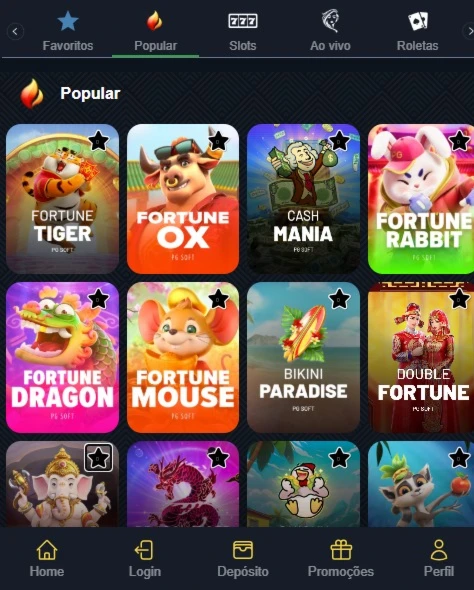Toggle favorite star on Cash Mania
This screenshot has width=474, height=590.
coord(339,141)
